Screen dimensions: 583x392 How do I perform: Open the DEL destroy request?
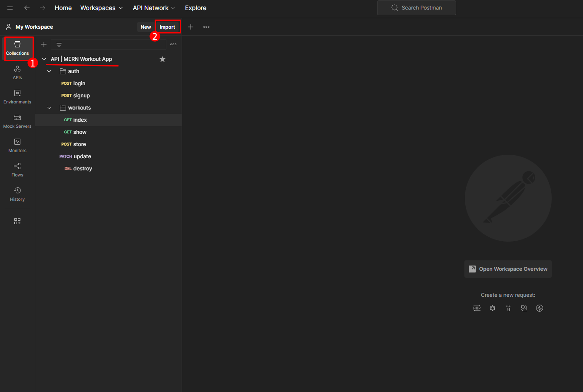[x=78, y=169]
